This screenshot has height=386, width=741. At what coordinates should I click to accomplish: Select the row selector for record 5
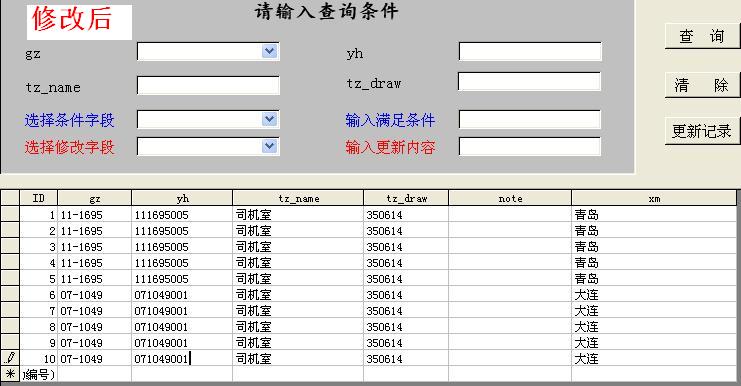click(10, 279)
